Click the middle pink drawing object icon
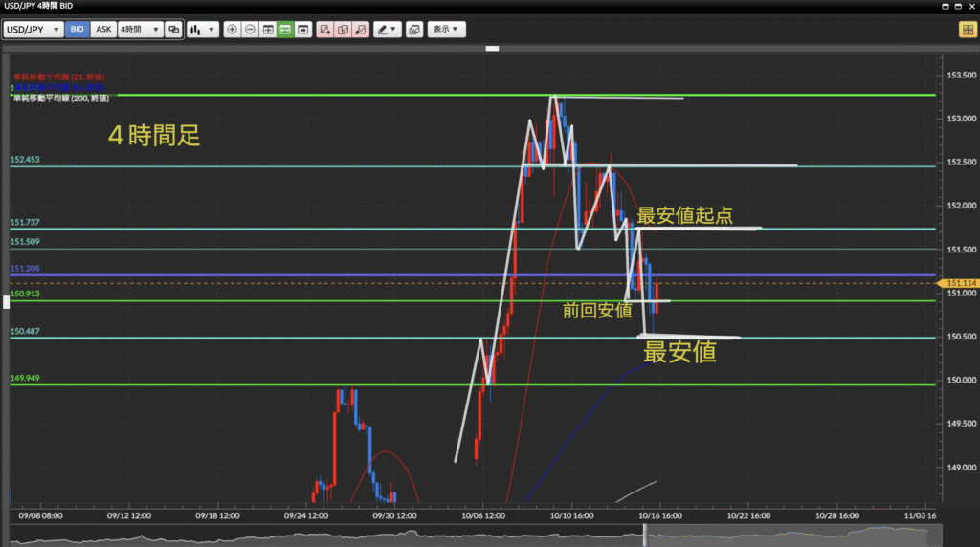Image resolution: width=980 pixels, height=547 pixels. point(343,30)
